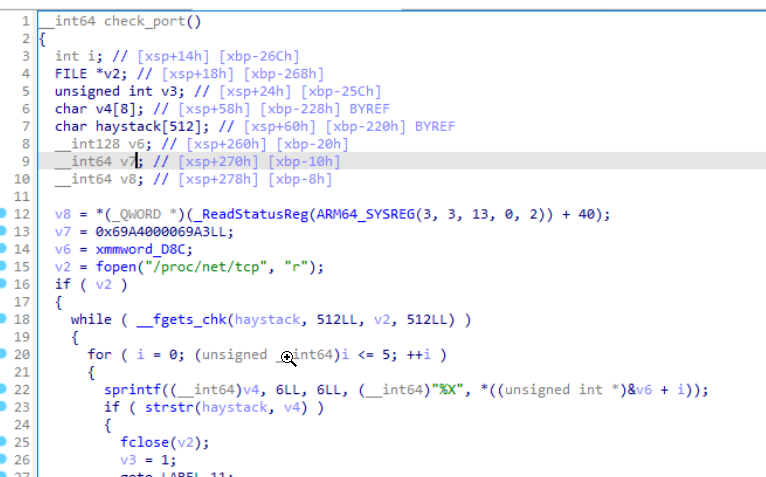Select the for keyword on line 20
This screenshot has height=477, width=766.
pos(100,355)
